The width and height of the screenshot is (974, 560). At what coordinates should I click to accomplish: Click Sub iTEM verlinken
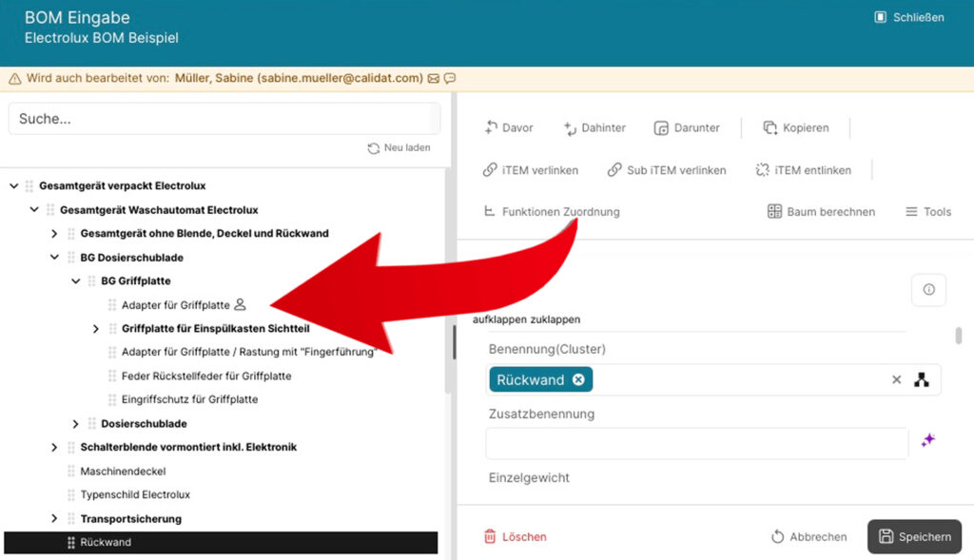pos(667,170)
